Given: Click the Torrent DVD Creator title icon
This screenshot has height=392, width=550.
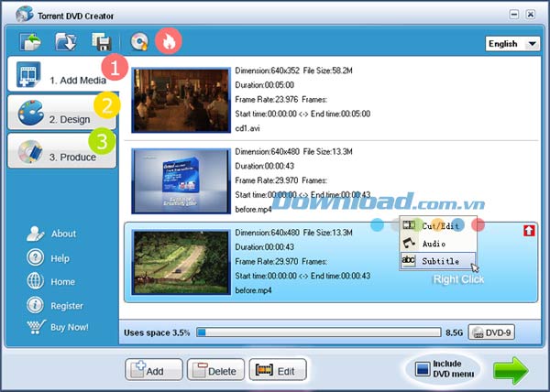Looking at the screenshot, I should pos(24,14).
